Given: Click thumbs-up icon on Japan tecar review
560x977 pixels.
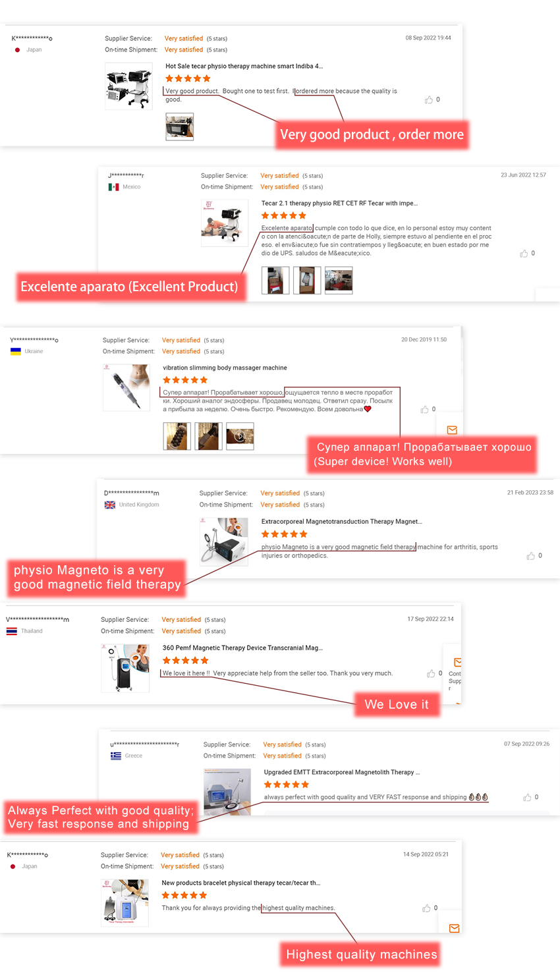Looking at the screenshot, I should point(429,100).
